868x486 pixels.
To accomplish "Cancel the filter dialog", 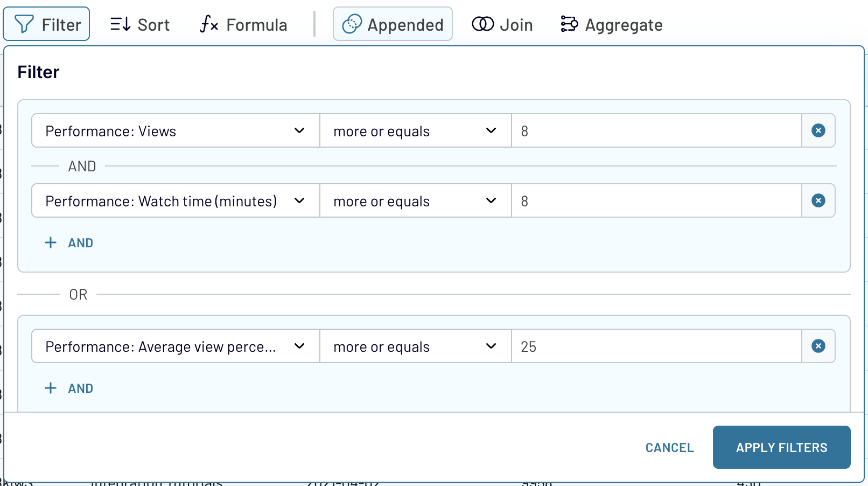I will pyautogui.click(x=669, y=448).
